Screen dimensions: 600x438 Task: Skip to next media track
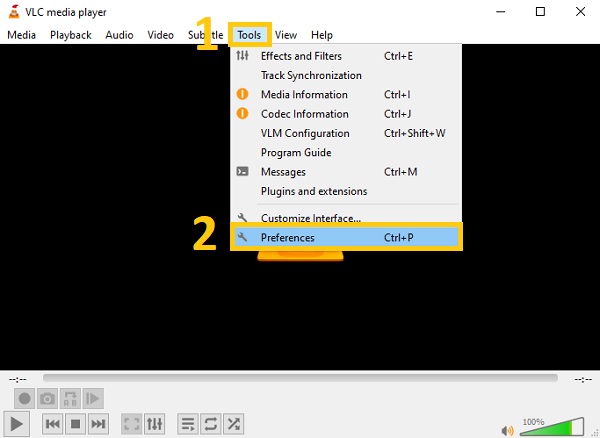pyautogui.click(x=98, y=424)
